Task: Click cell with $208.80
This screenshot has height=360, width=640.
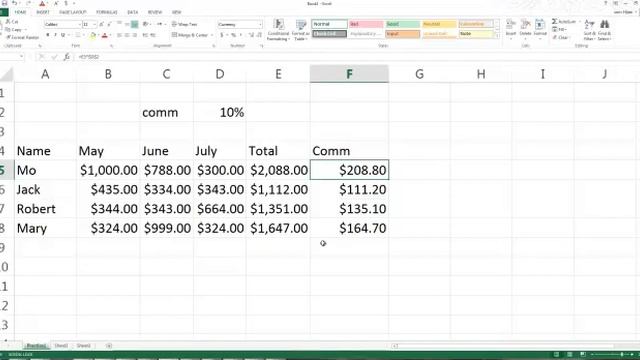Action: 349,170
